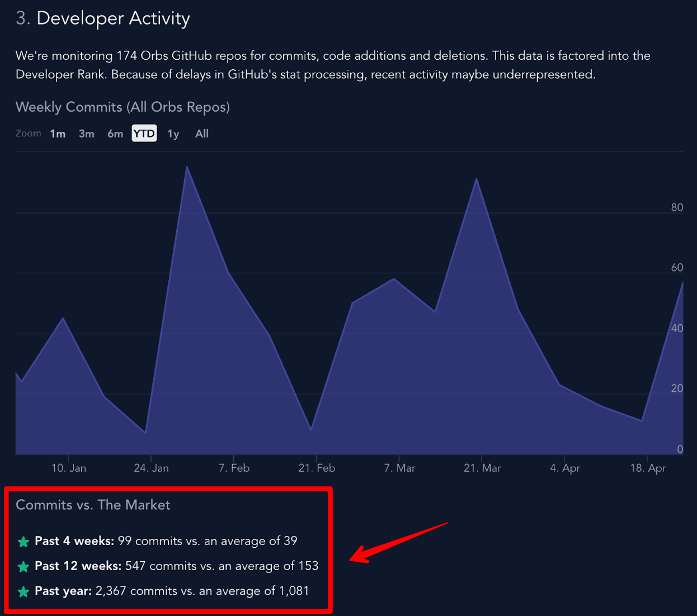Click the '3. Developer Activity' heading
The height and width of the screenshot is (616, 697).
[x=103, y=18]
